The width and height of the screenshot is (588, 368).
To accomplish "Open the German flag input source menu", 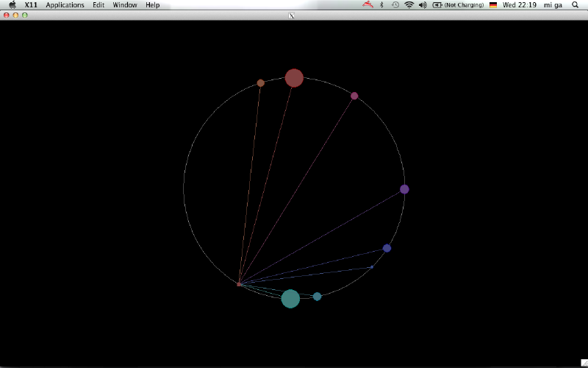I will tap(493, 5).
